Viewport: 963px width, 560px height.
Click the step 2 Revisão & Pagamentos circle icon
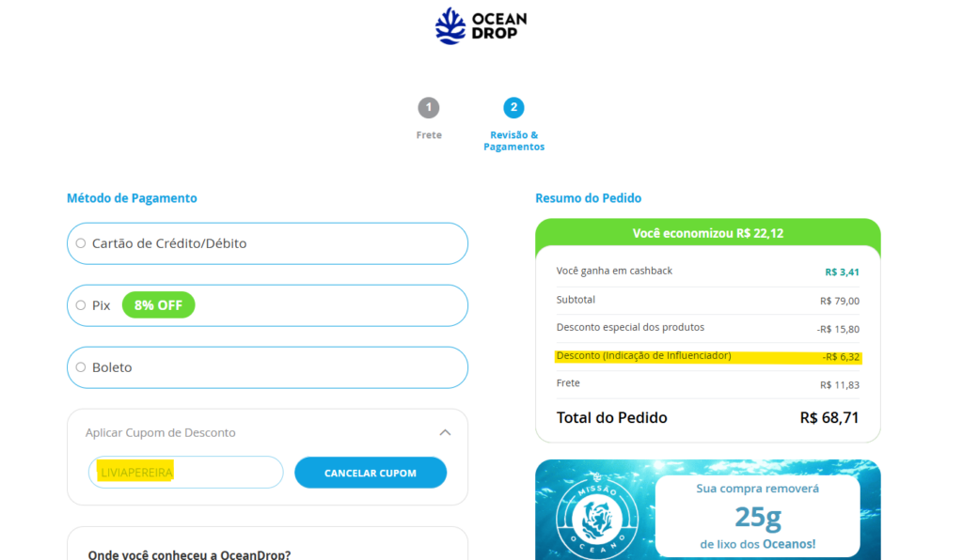click(513, 107)
